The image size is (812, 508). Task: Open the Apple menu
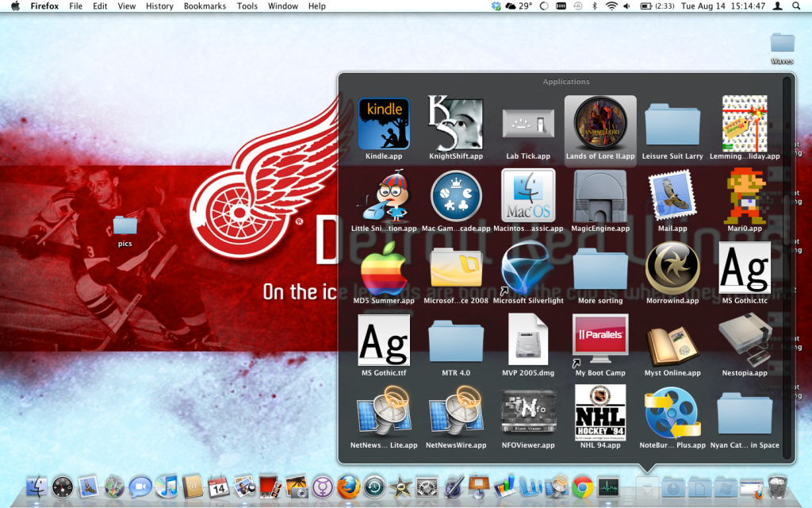coord(15,6)
